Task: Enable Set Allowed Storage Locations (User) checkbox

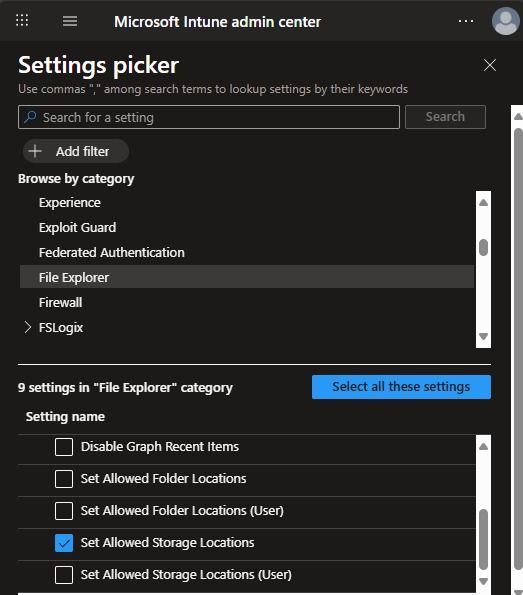Action: click(x=64, y=575)
